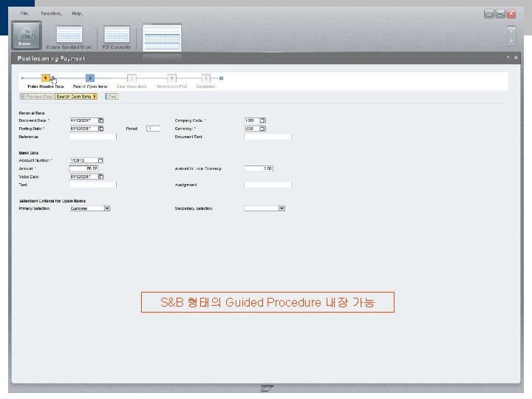Click the toolbar scroll arrows at right
This screenshot has height=399, width=532.
click(511, 36)
